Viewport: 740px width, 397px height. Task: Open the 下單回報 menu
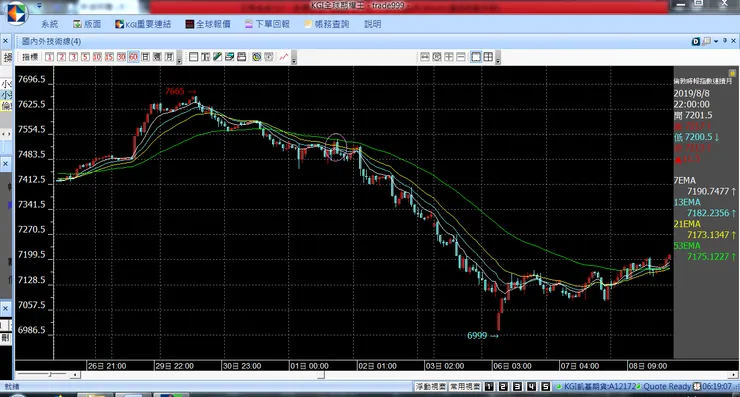pyautogui.click(x=267, y=24)
